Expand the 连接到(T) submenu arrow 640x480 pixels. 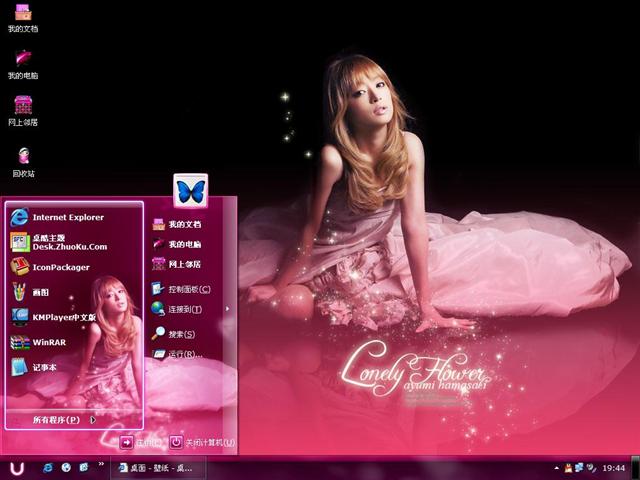click(227, 309)
